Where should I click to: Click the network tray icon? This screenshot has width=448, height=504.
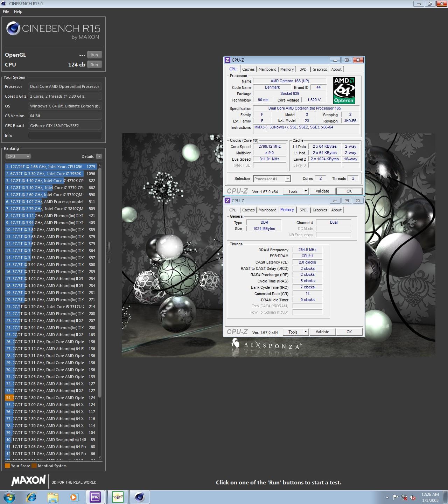click(404, 497)
